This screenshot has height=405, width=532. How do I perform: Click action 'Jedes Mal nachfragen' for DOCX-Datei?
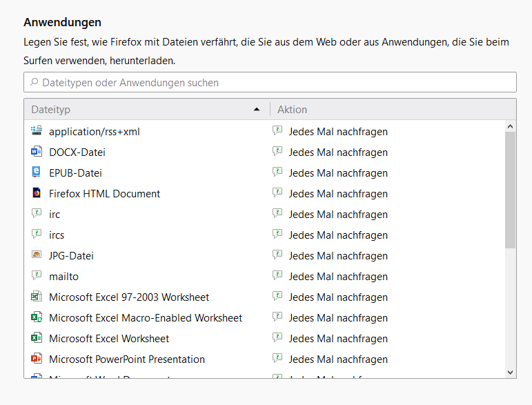point(338,152)
